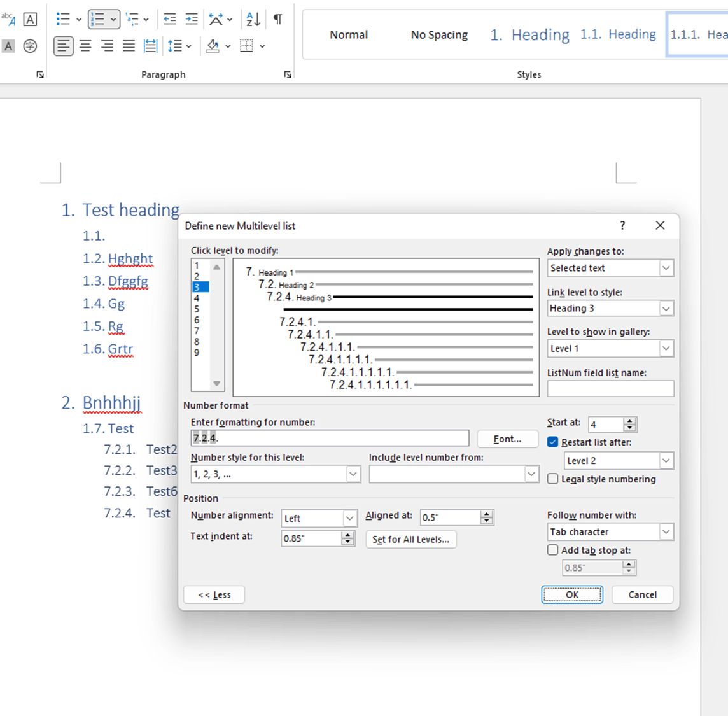Click the Sort A to Z icon
The image size is (728, 716).
pyautogui.click(x=253, y=19)
